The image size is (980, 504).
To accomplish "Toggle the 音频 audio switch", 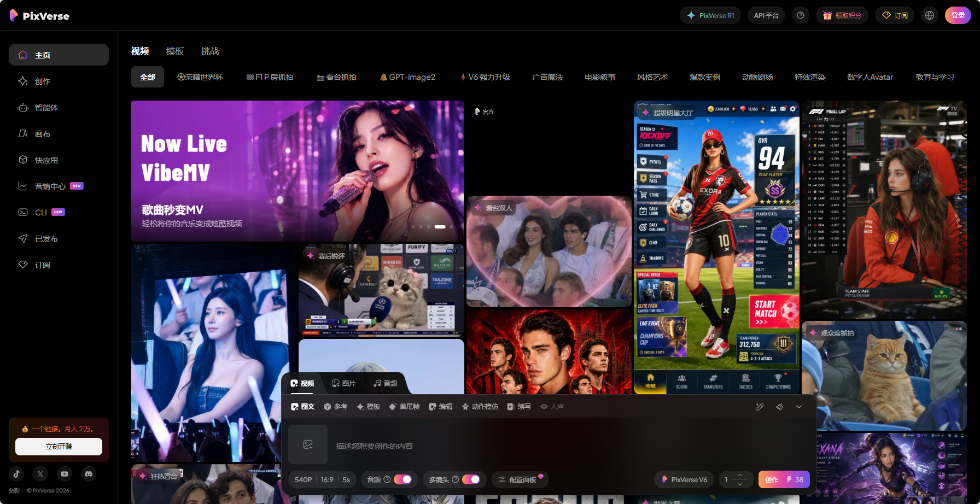I will point(402,479).
